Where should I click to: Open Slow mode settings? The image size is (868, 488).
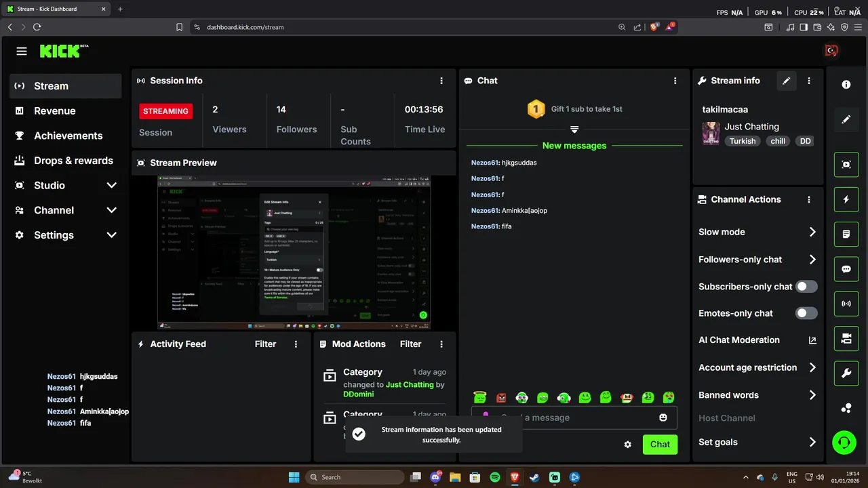pos(757,232)
